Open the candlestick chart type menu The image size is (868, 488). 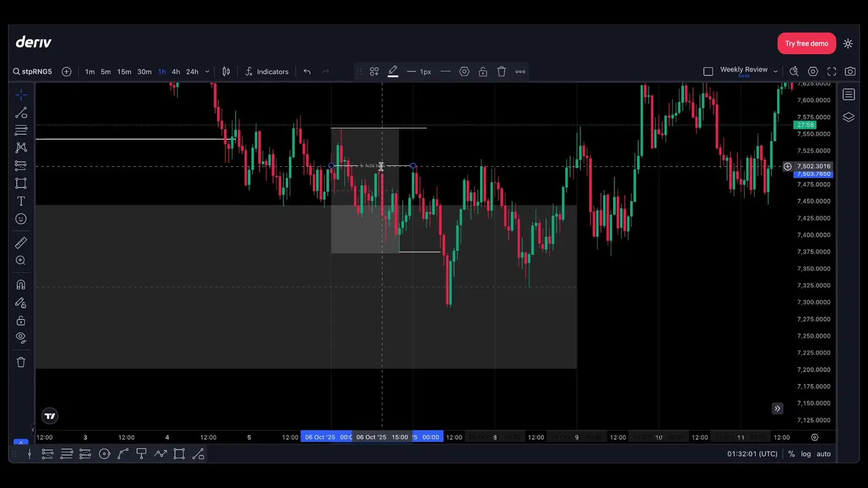click(x=226, y=72)
